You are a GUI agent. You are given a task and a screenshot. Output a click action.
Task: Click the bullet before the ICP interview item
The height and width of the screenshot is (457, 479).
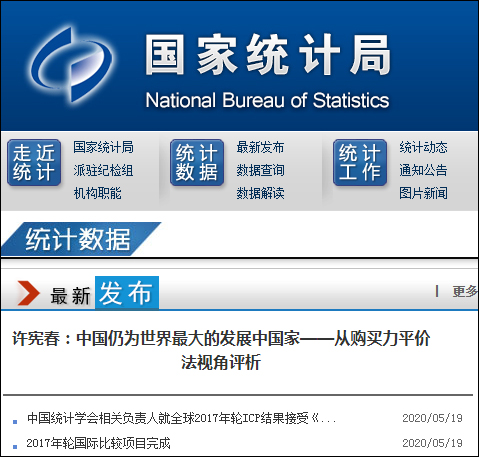[15, 422]
